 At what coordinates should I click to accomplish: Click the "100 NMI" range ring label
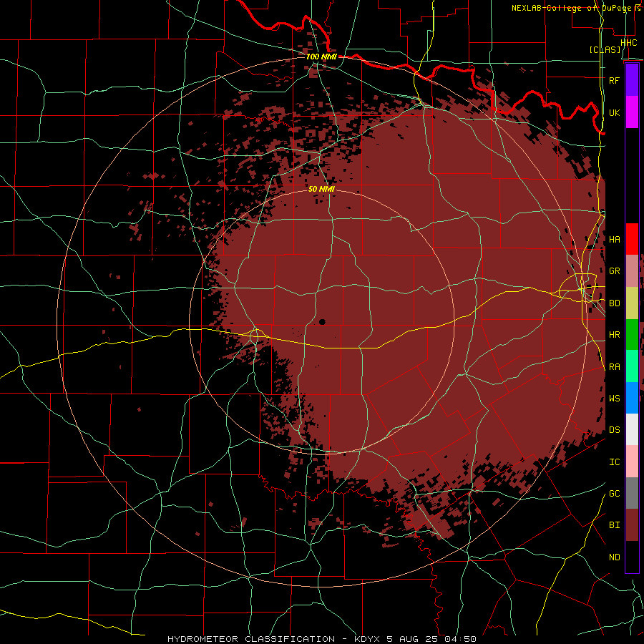pos(321,57)
